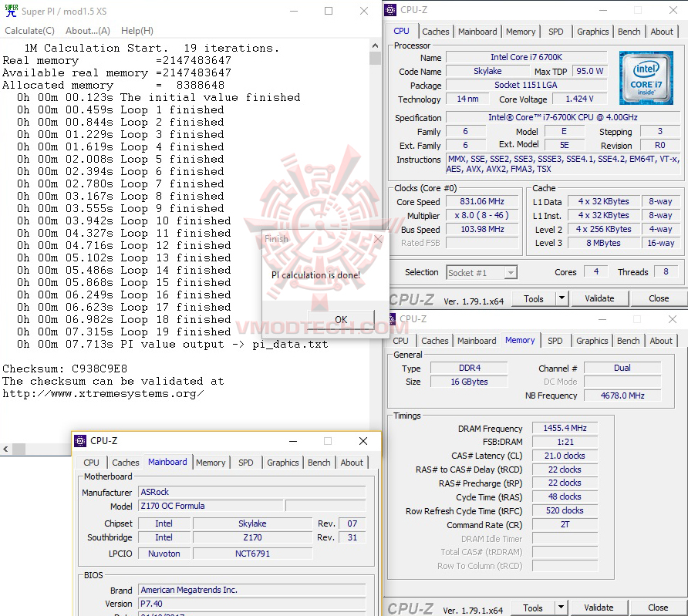Select the About tab in top CPU-Z window
The height and width of the screenshot is (616, 688).
pyautogui.click(x=662, y=32)
